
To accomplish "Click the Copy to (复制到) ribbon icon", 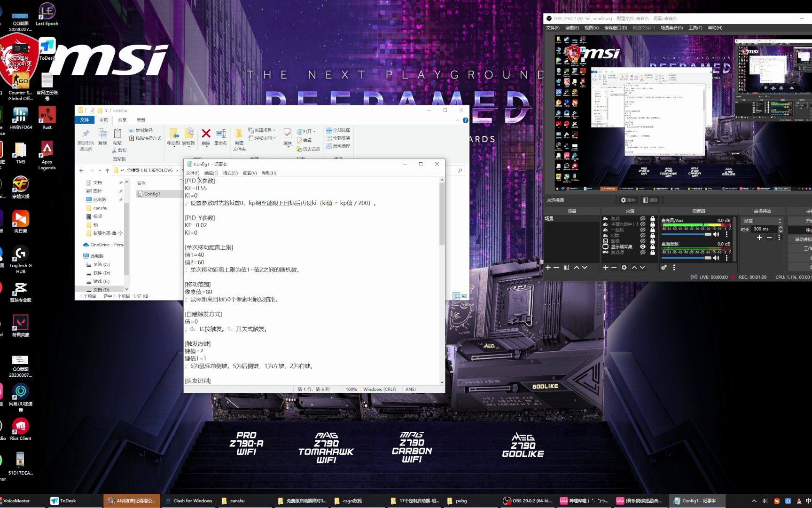I will (x=189, y=134).
